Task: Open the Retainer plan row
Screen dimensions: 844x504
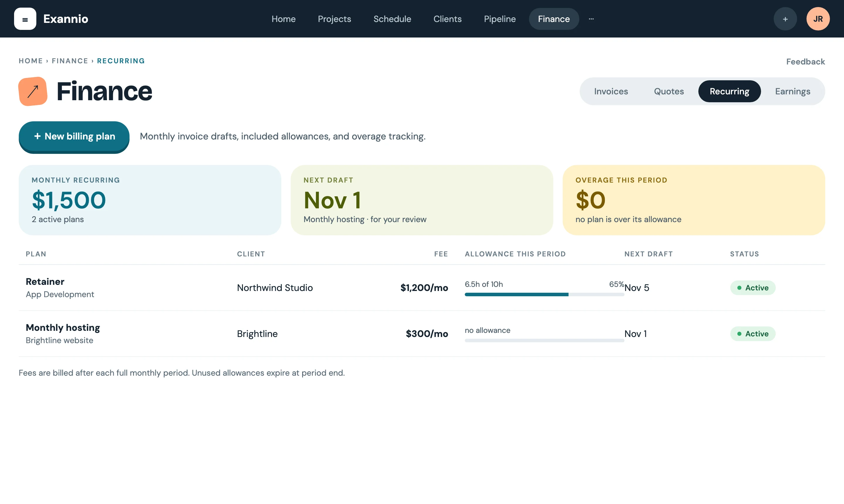Action: point(421,288)
